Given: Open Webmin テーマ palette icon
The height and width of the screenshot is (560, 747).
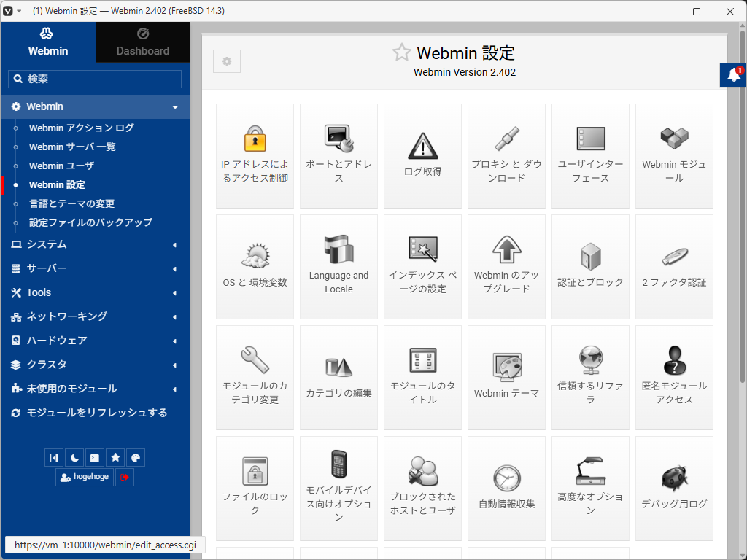Looking at the screenshot, I should click(x=506, y=367).
